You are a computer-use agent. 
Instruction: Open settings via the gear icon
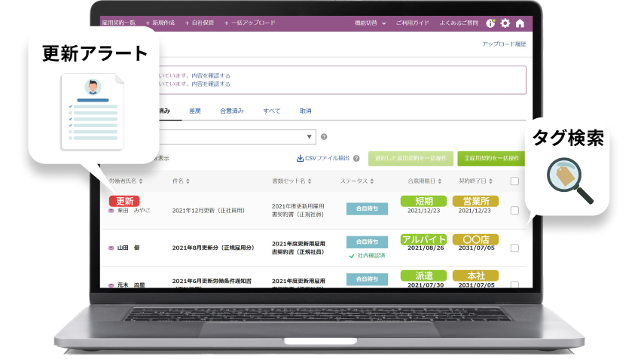505,23
